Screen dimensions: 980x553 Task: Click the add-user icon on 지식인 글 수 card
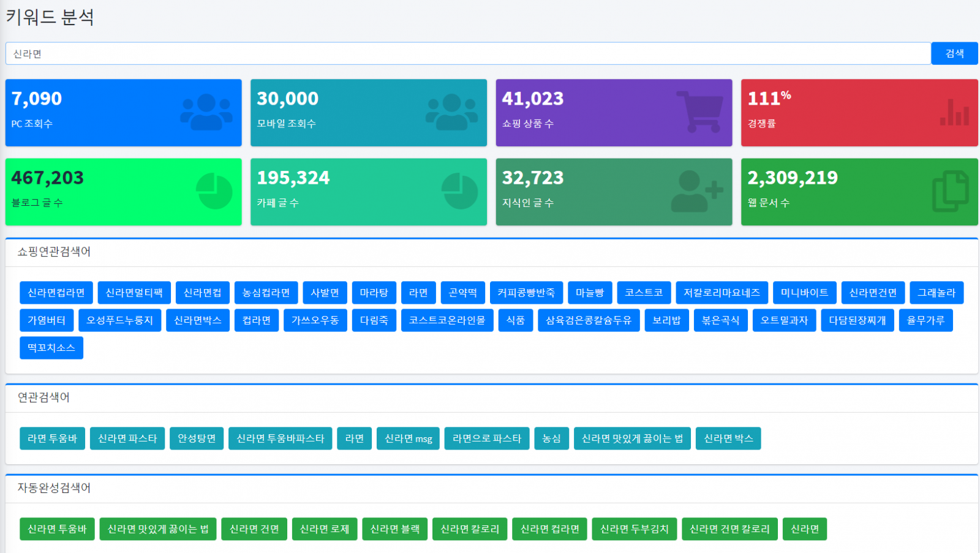click(x=696, y=191)
